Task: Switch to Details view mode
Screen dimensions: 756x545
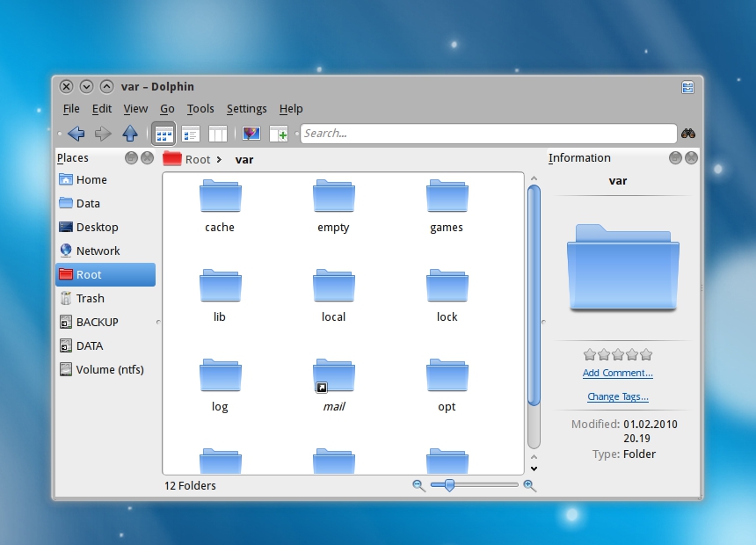Action: [x=191, y=134]
